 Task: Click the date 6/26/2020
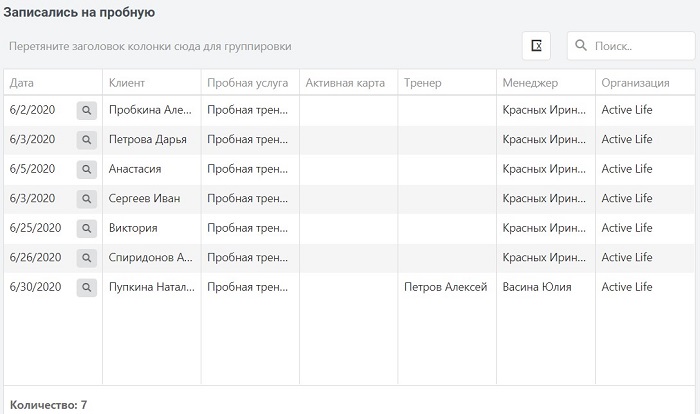click(x=35, y=257)
